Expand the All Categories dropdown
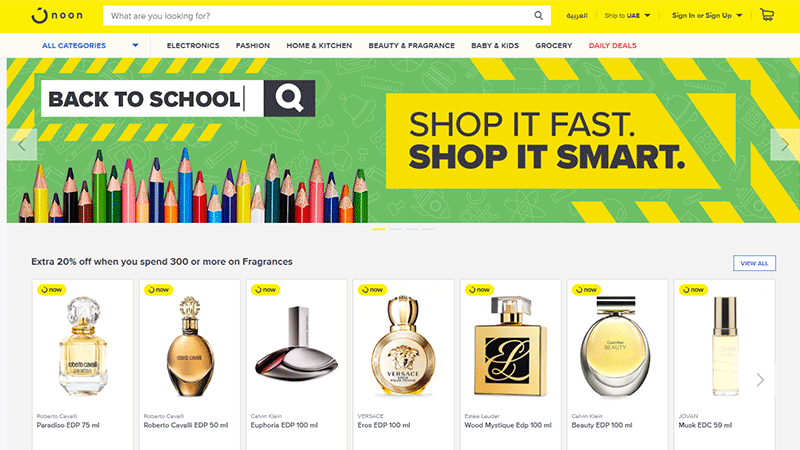The height and width of the screenshot is (450, 800). [x=90, y=45]
